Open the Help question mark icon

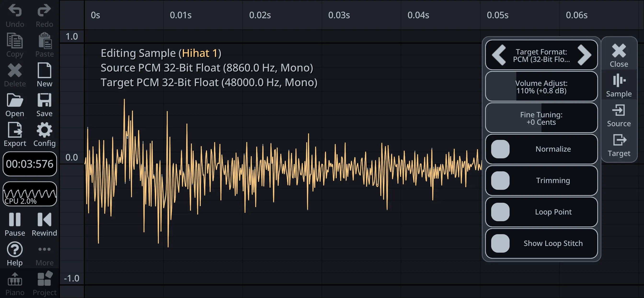[x=15, y=250]
